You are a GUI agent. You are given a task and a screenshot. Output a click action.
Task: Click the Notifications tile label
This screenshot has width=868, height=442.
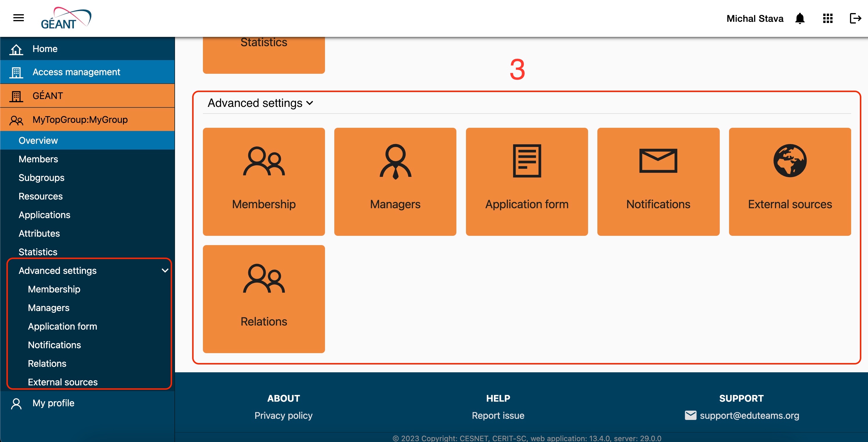pyautogui.click(x=658, y=204)
